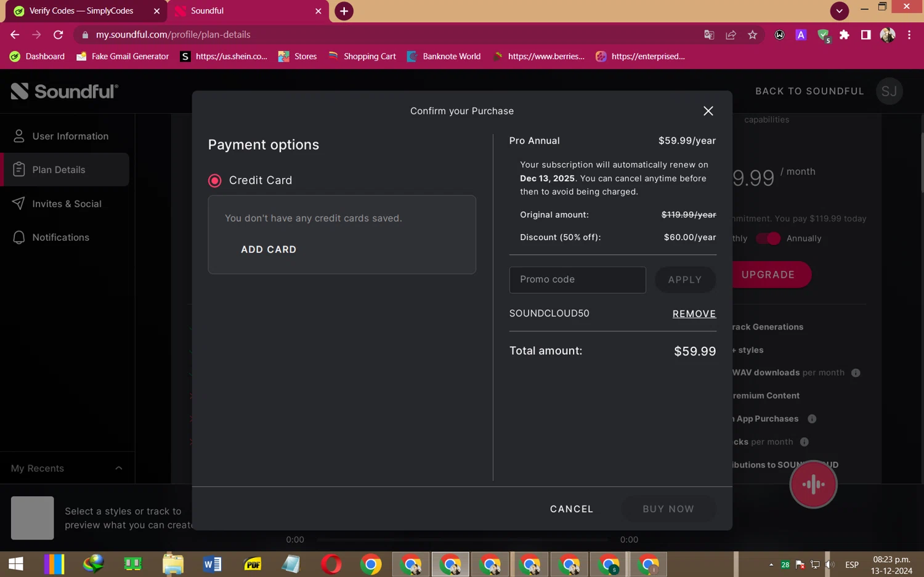The height and width of the screenshot is (577, 924).
Task: Remove the SOUNDCLOUD50 promo code
Action: pos(694,314)
